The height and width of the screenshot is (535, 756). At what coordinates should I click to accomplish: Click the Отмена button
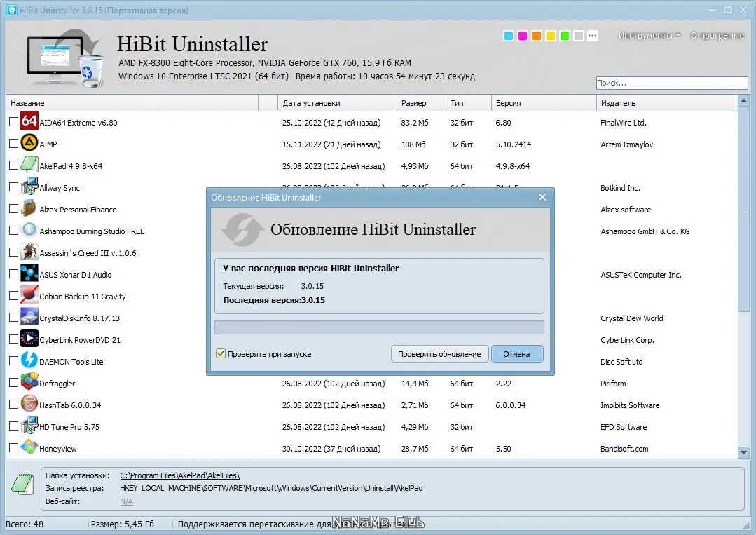[517, 353]
